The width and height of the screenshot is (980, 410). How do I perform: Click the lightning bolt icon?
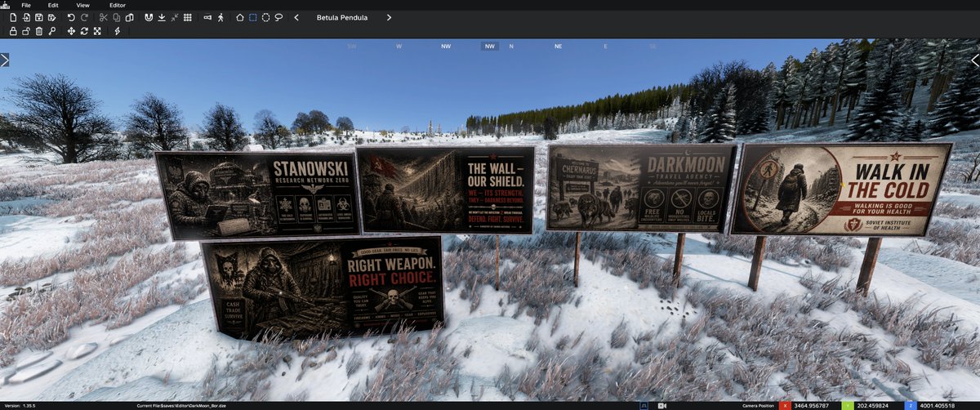[116, 31]
